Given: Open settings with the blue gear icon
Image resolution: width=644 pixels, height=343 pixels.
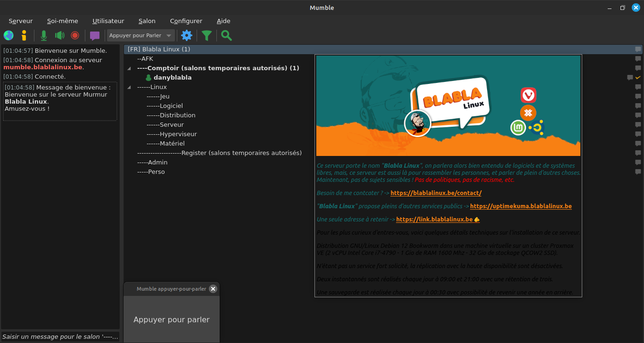Looking at the screenshot, I should [187, 35].
